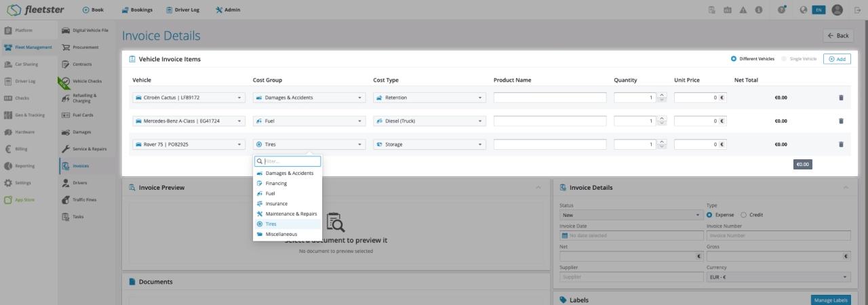This screenshot has width=868, height=305.
Task: Open Bookings in the top navigation
Action: click(137, 9)
